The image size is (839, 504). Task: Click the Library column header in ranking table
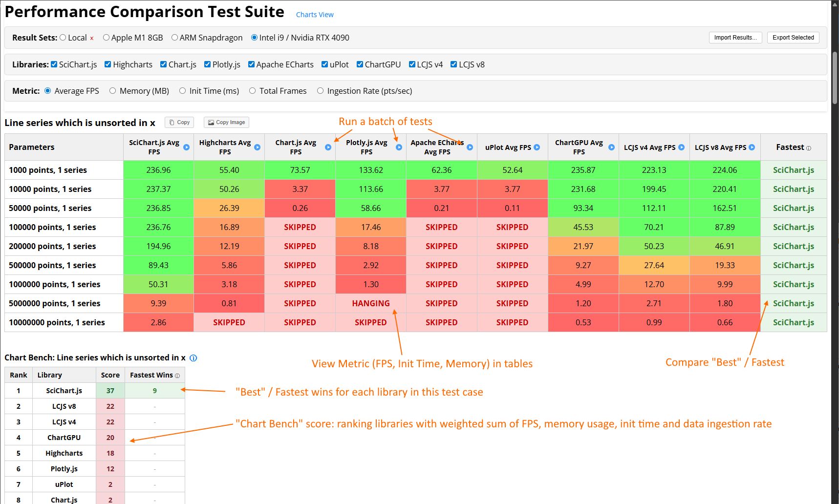pyautogui.click(x=64, y=375)
